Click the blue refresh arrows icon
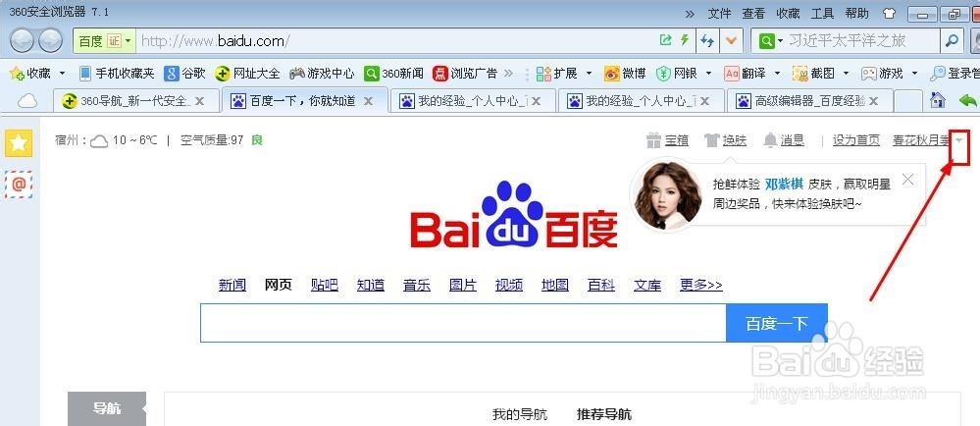 pos(707,41)
